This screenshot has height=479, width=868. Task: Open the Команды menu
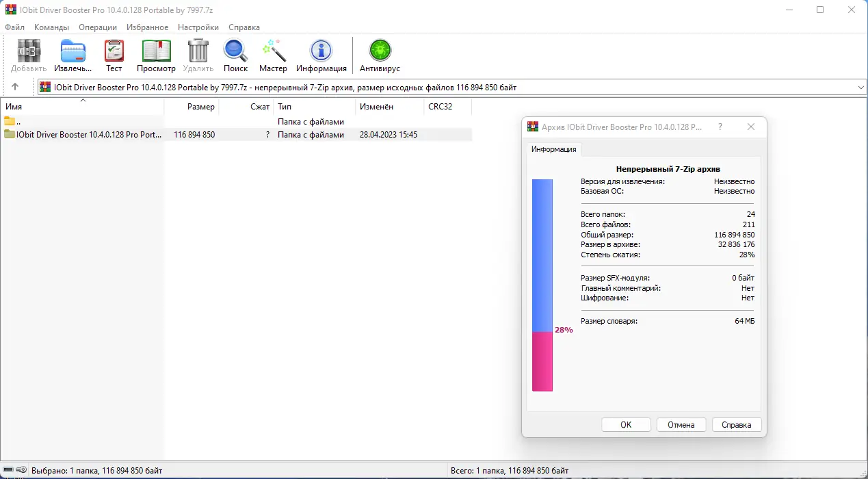pos(51,27)
